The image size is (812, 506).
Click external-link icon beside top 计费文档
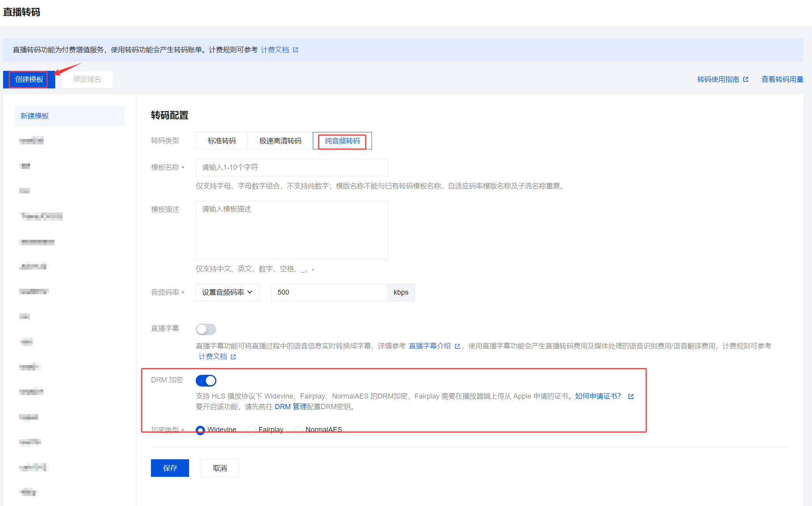coord(295,50)
